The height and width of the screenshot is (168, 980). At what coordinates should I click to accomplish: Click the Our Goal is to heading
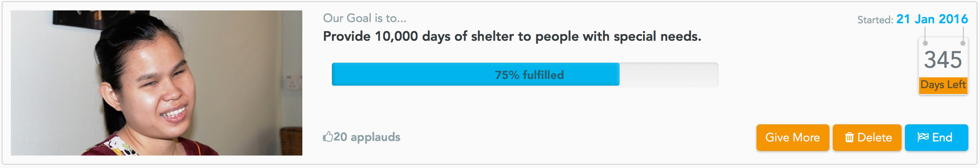[x=364, y=18]
